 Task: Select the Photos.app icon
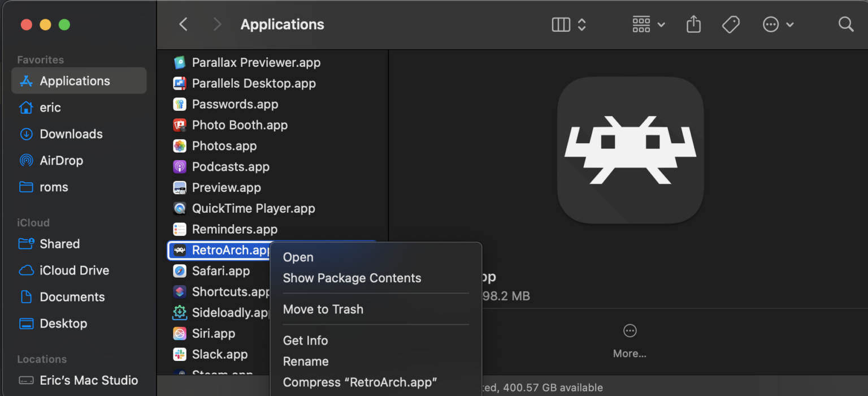(x=179, y=146)
